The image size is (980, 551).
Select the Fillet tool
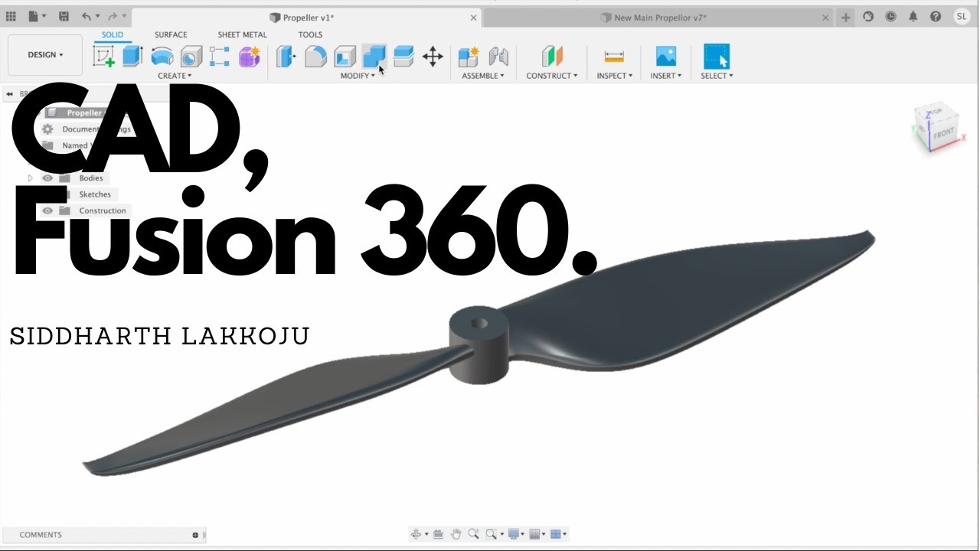315,56
